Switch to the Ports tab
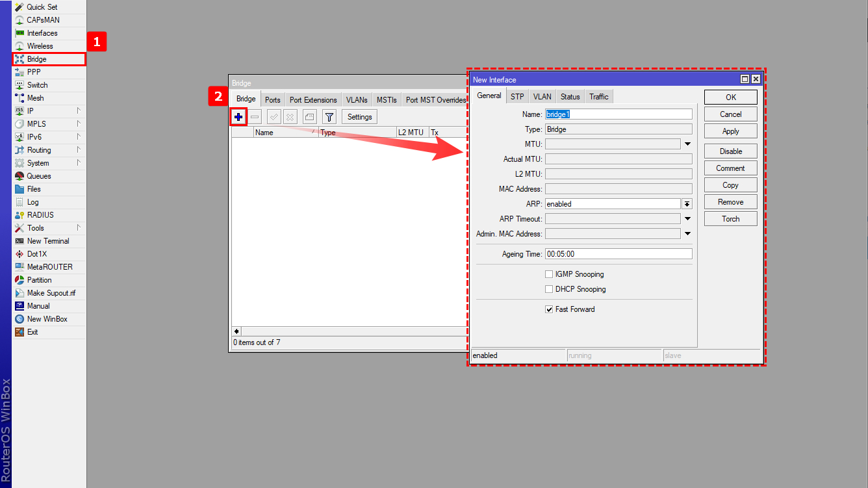The height and width of the screenshot is (488, 868). [x=273, y=100]
